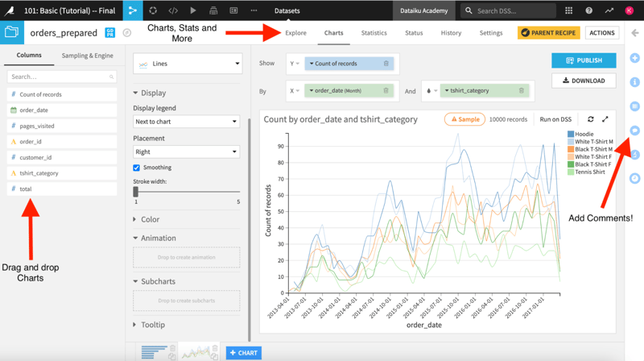The image size is (644, 361).
Task: Click the Stroke width slider handle
Action: pyautogui.click(x=135, y=192)
